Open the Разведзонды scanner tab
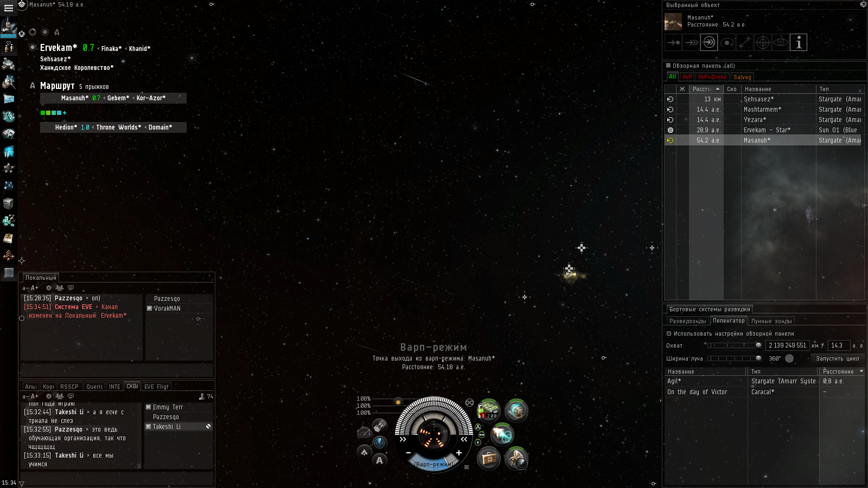868x488 pixels. coord(687,321)
